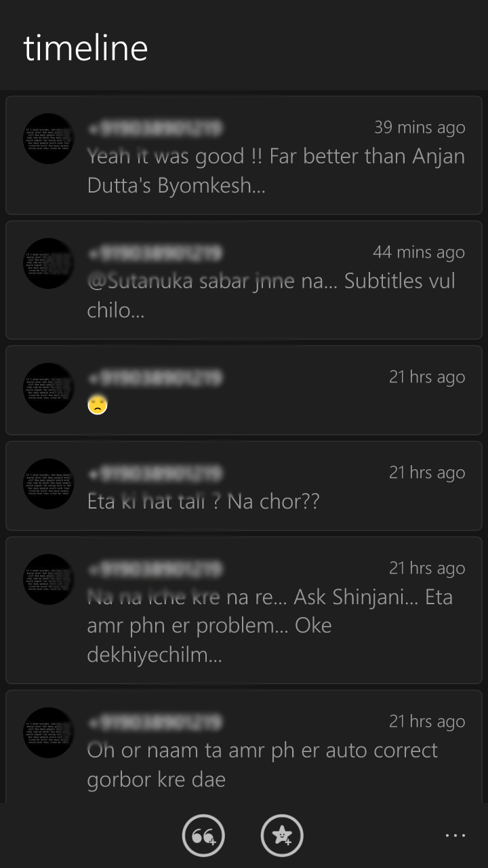Open the three-dots more menu
488x868 pixels.
tap(455, 835)
